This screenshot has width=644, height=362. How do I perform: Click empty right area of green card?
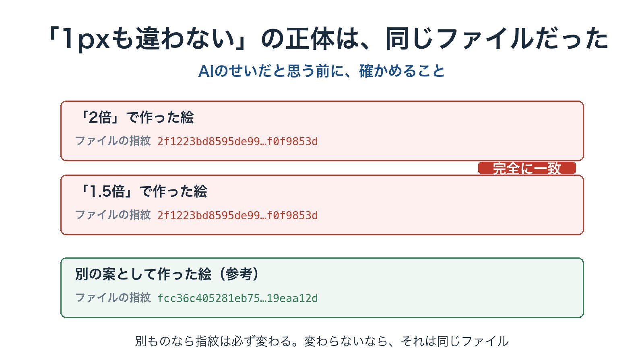[x=451, y=288]
